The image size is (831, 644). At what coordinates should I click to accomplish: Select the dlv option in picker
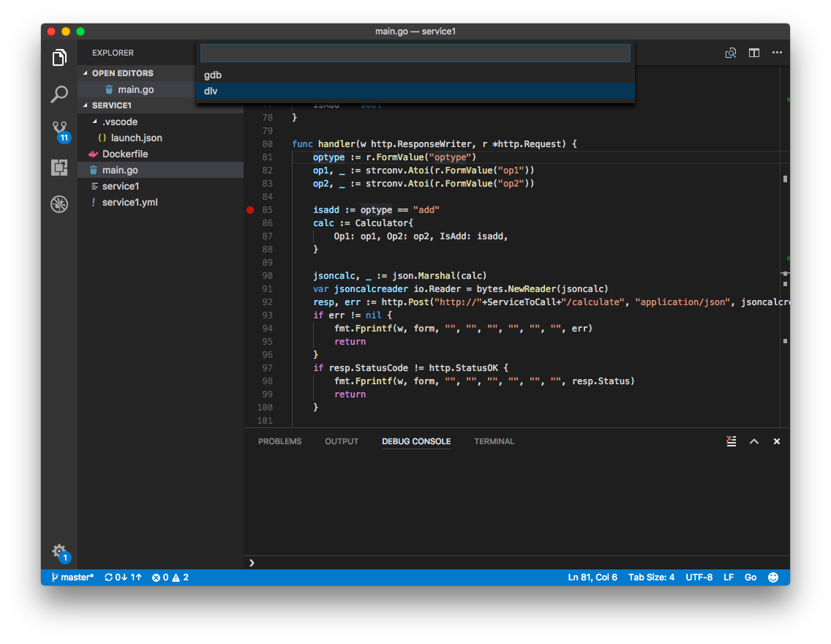coord(415,91)
